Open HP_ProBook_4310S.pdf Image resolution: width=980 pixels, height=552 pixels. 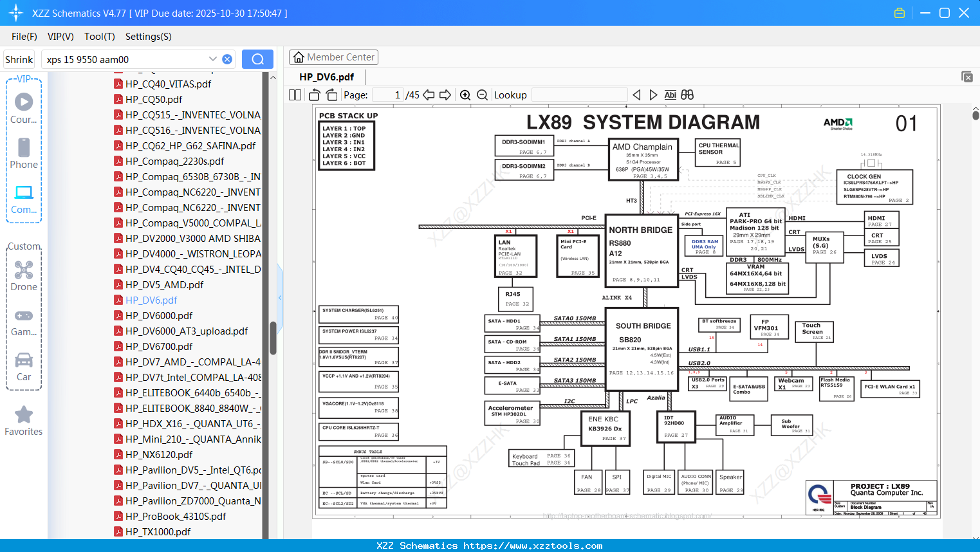176,517
